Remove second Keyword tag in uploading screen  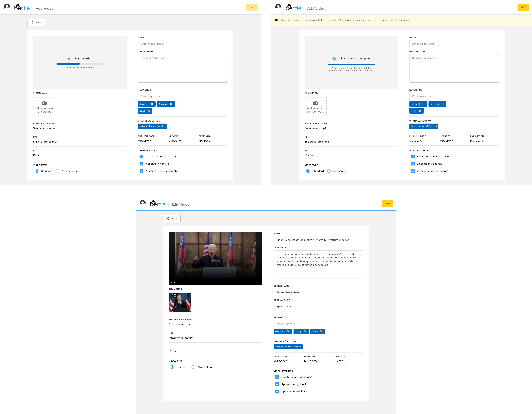click(x=171, y=104)
